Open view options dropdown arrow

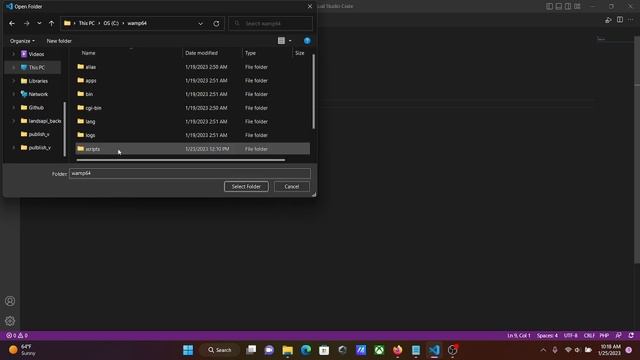(290, 41)
